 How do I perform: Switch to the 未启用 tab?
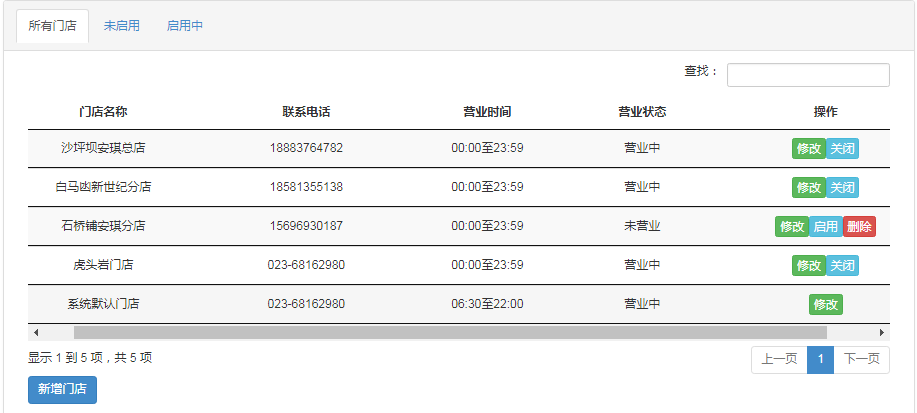122,26
